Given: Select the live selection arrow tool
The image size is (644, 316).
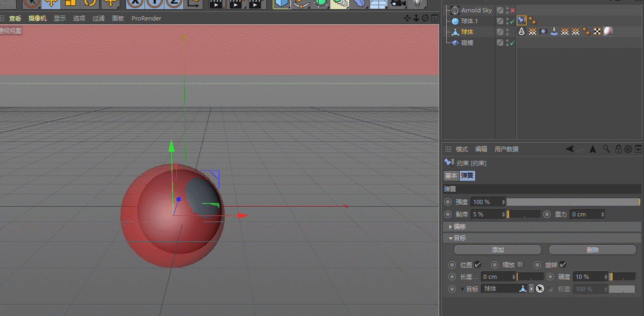Looking at the screenshot, I should (31, 3).
